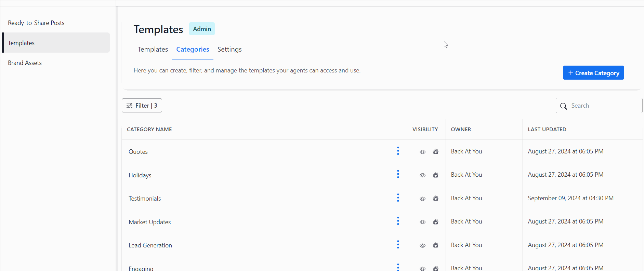Click the Visibility column header

[x=425, y=129]
